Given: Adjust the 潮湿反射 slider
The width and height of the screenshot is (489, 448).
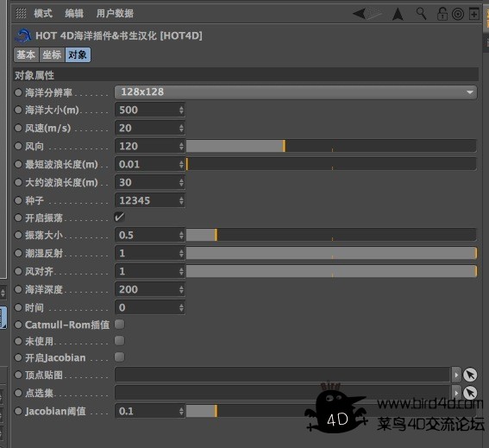Looking at the screenshot, I should (331, 253).
